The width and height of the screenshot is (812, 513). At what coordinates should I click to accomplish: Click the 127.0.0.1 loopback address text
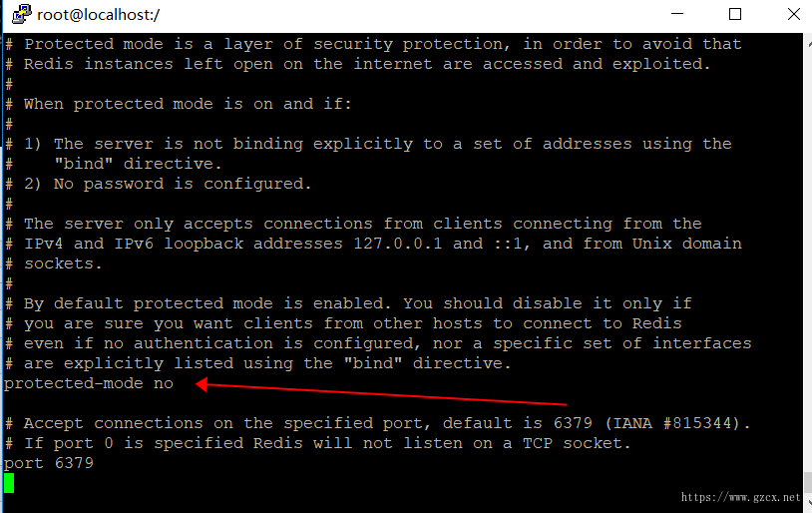398,244
